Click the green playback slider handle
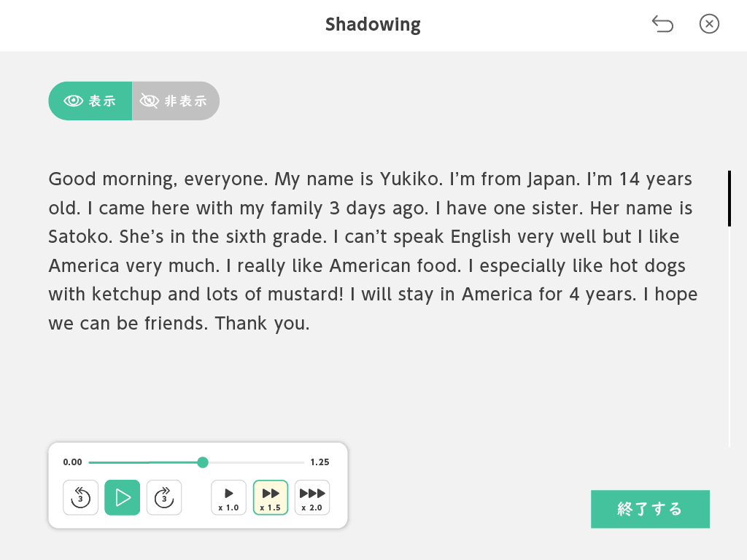 tap(203, 462)
